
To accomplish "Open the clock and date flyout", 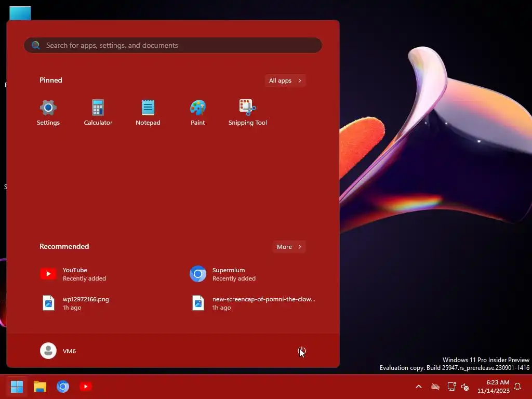I will click(x=494, y=387).
